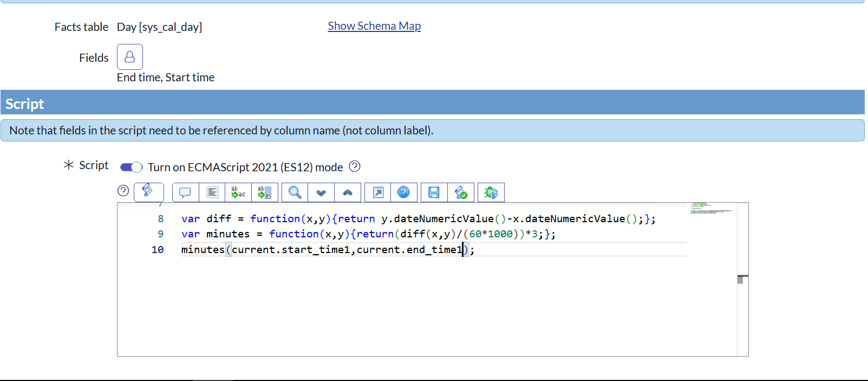Open the Show Schema Map link
The height and width of the screenshot is (381, 868).
click(374, 26)
